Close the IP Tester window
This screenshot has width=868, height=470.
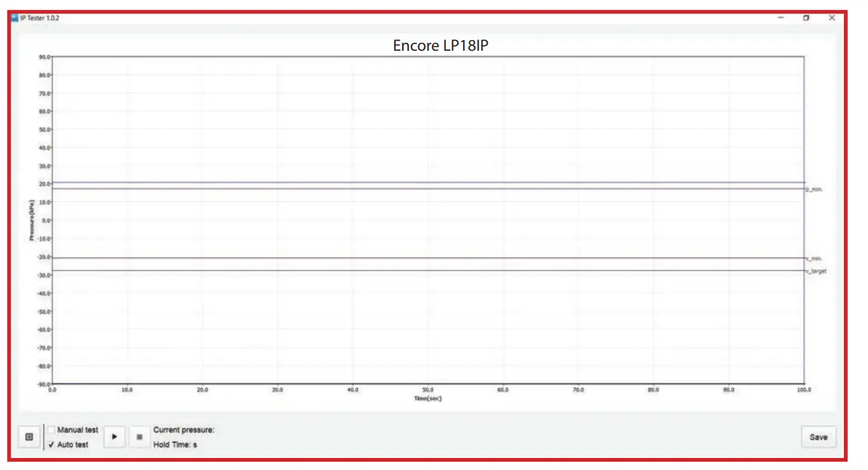[832, 18]
